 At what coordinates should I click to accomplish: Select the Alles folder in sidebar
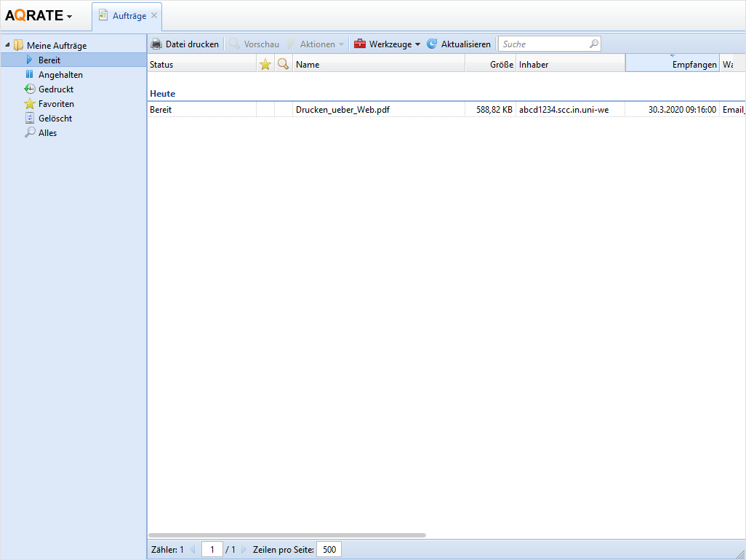47,133
